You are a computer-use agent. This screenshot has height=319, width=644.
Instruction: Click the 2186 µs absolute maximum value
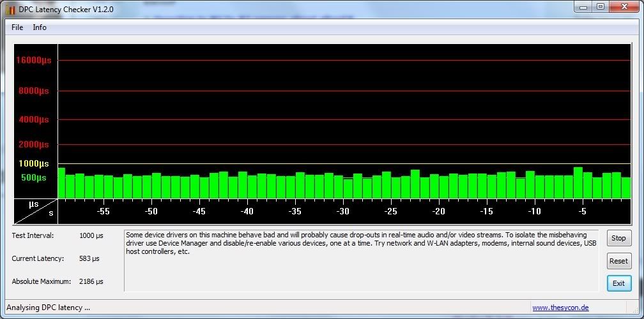click(x=91, y=282)
